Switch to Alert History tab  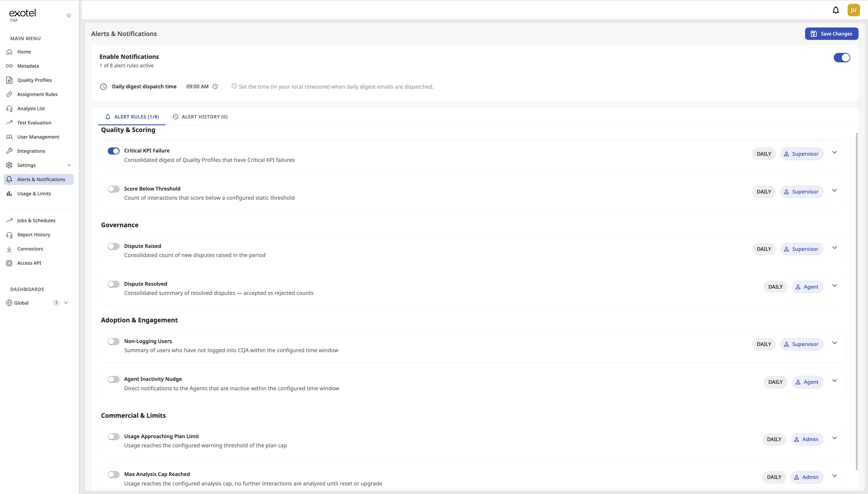click(x=200, y=117)
